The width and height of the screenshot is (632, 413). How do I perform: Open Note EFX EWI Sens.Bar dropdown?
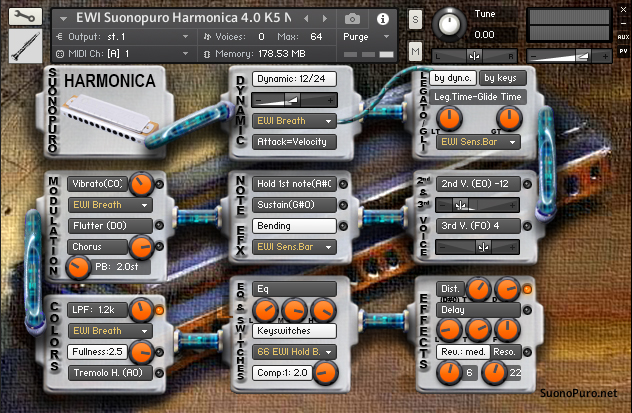point(294,247)
